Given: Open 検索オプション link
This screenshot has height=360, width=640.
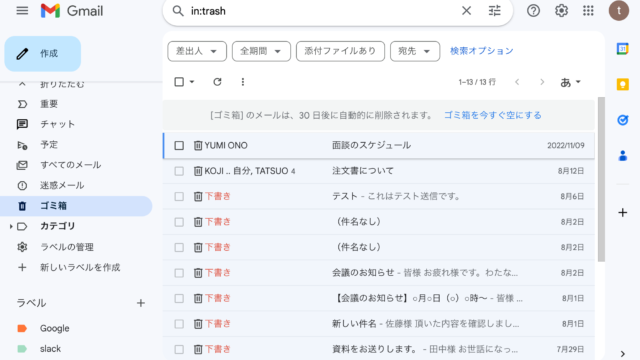Looking at the screenshot, I should 482,51.
